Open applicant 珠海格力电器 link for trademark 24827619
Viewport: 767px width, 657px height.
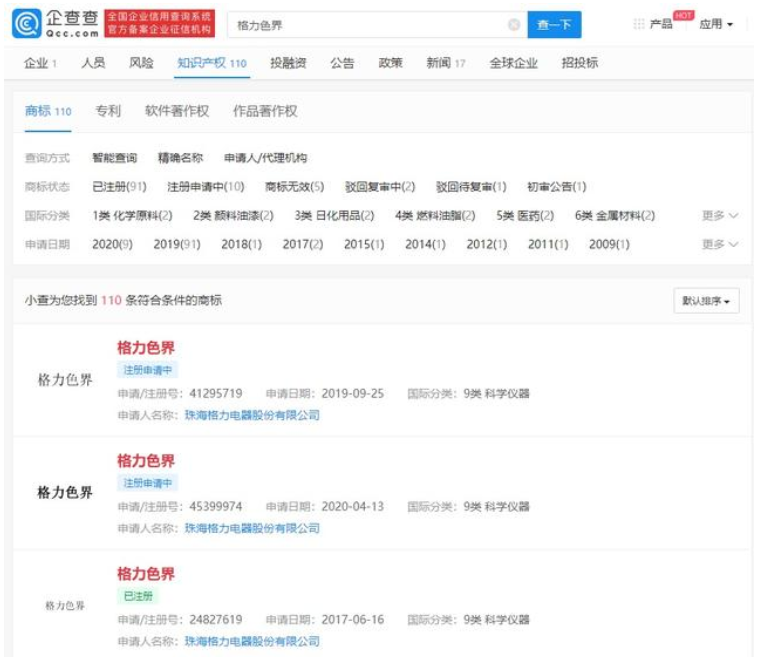(252, 641)
